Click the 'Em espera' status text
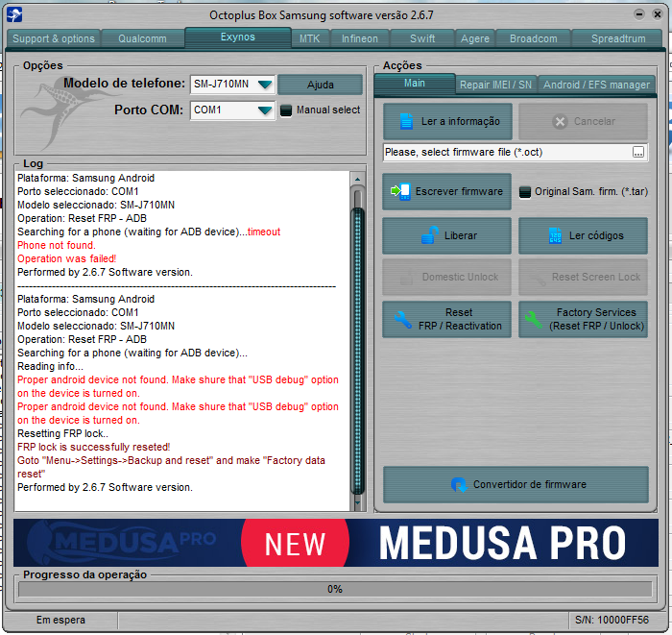Image resolution: width=672 pixels, height=635 pixels. pos(60,620)
